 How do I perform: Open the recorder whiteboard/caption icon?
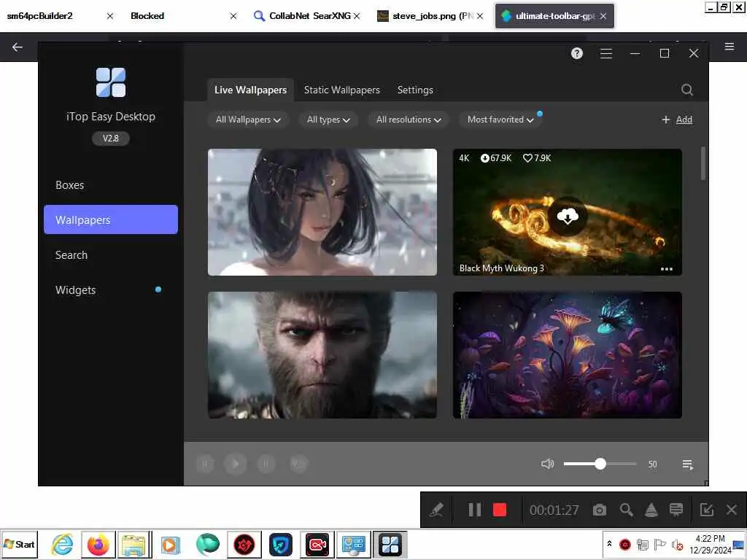(676, 510)
